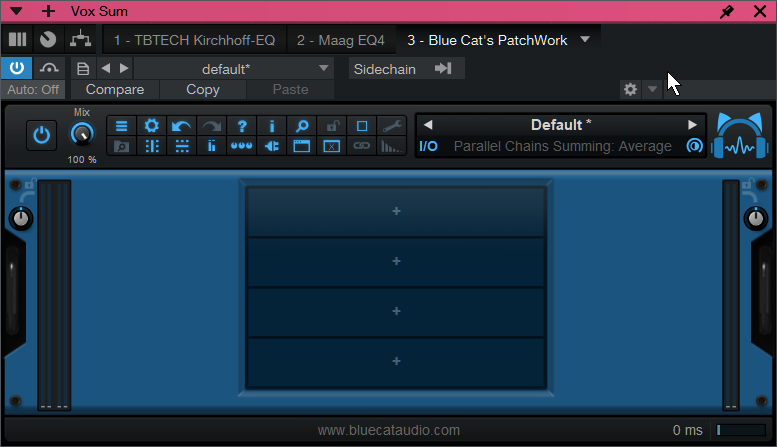Show the three-bars channel editor icon
777x447 pixels.
point(17,40)
